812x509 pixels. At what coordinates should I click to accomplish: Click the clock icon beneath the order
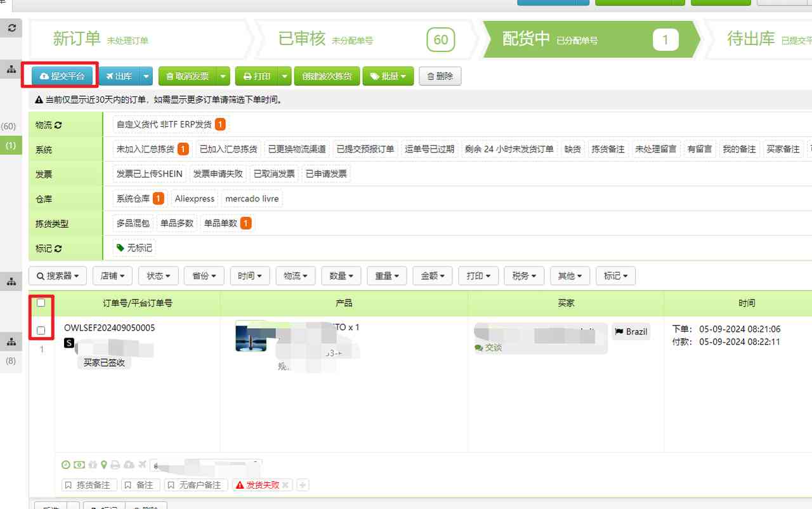tap(65, 465)
